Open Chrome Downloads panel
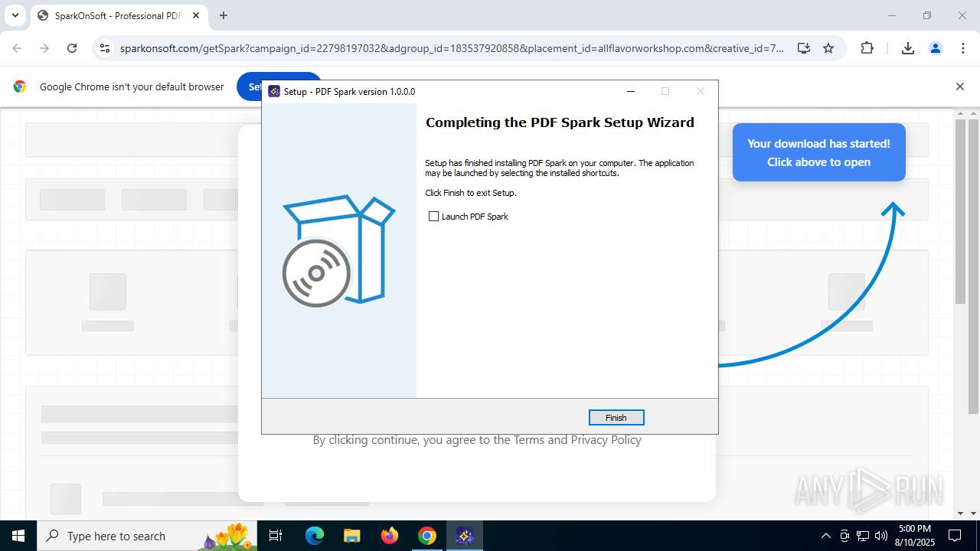 [x=908, y=48]
